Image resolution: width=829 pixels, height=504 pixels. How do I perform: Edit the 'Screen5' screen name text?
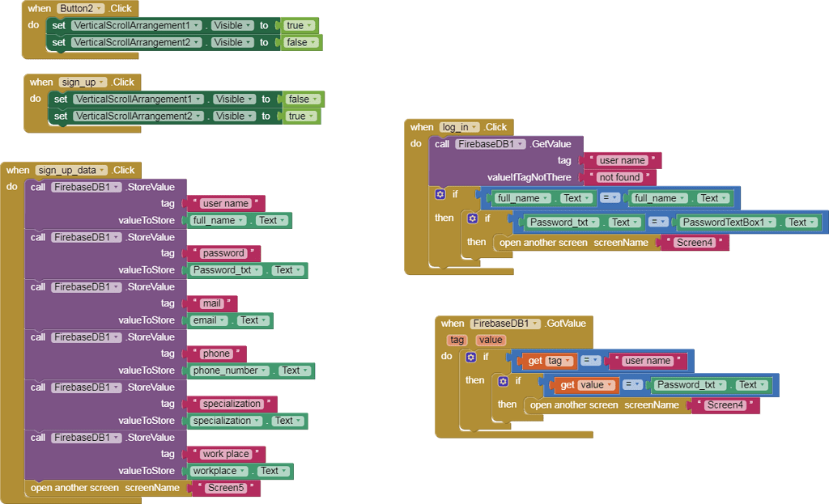224,488
